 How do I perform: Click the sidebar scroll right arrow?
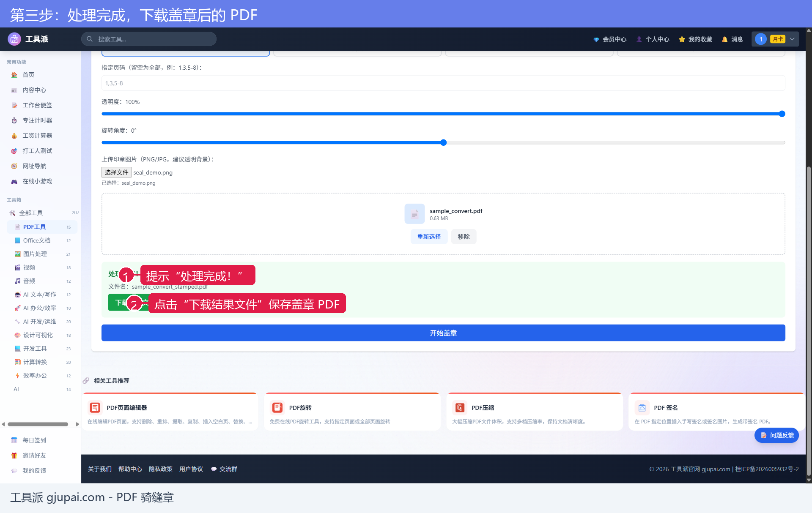(77, 424)
